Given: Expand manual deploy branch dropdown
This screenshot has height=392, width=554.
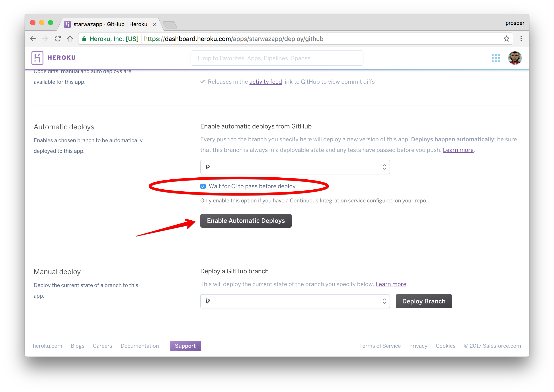Looking at the screenshot, I should pos(295,301).
